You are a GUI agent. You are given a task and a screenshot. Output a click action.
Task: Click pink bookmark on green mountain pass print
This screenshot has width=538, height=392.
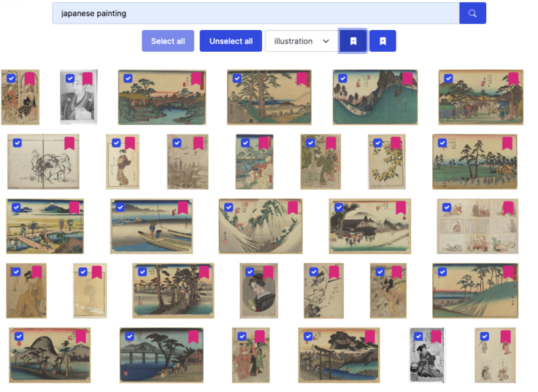[x=407, y=79]
